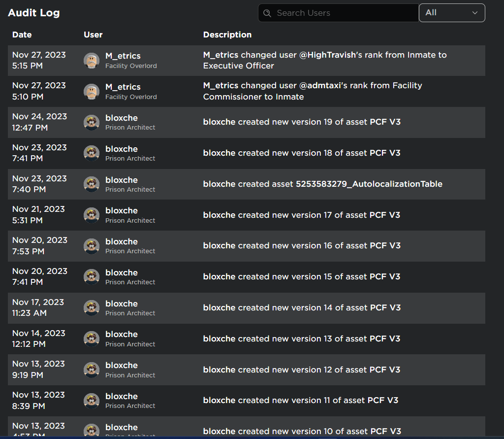Click the search magnifier icon

pos(267,13)
